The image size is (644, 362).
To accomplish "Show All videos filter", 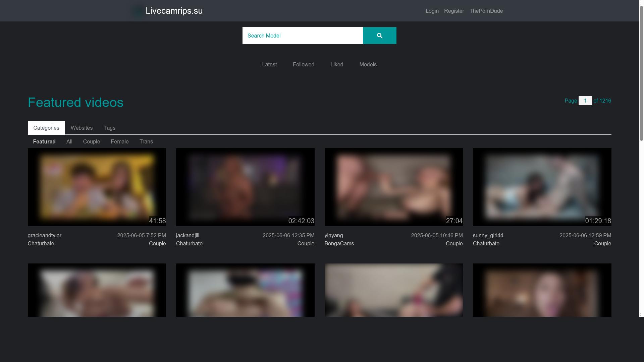I will click(x=69, y=141).
